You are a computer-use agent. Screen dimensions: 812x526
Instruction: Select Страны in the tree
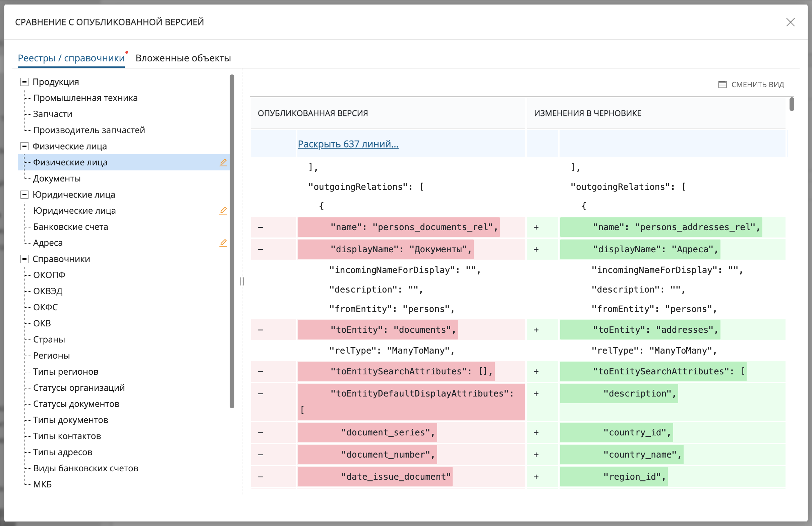tap(49, 339)
